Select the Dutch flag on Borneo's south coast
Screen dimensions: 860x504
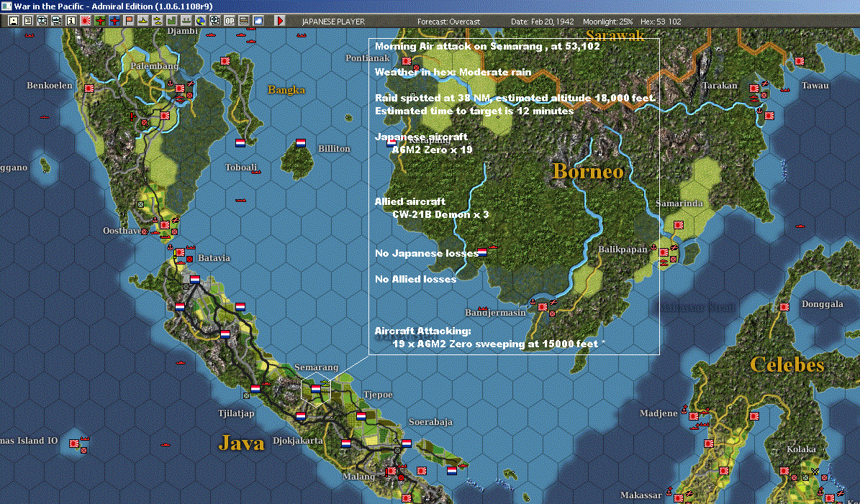482,252
